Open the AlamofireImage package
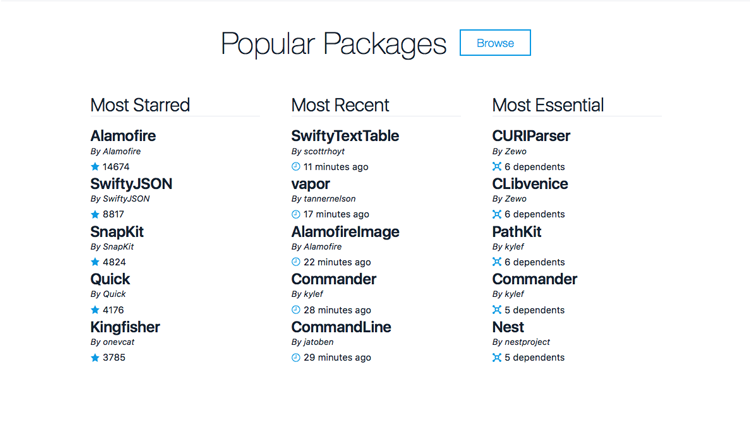The width and height of the screenshot is (750, 426). (345, 232)
